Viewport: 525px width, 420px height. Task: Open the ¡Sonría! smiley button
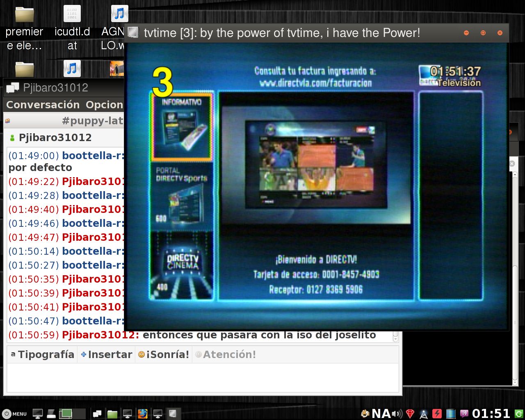point(164,354)
